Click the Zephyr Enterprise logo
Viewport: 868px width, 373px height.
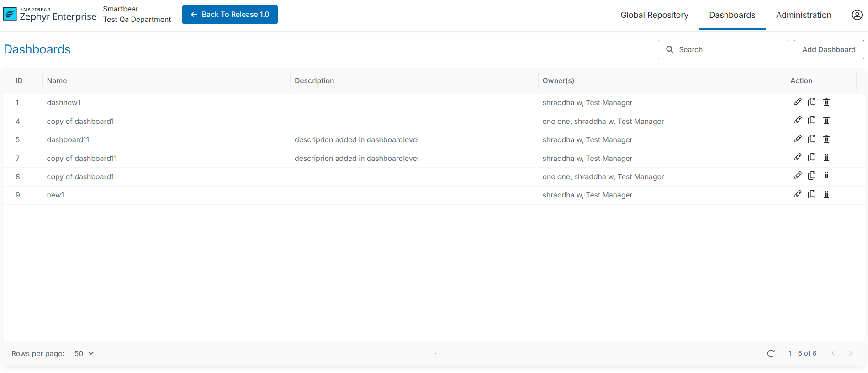tap(50, 15)
